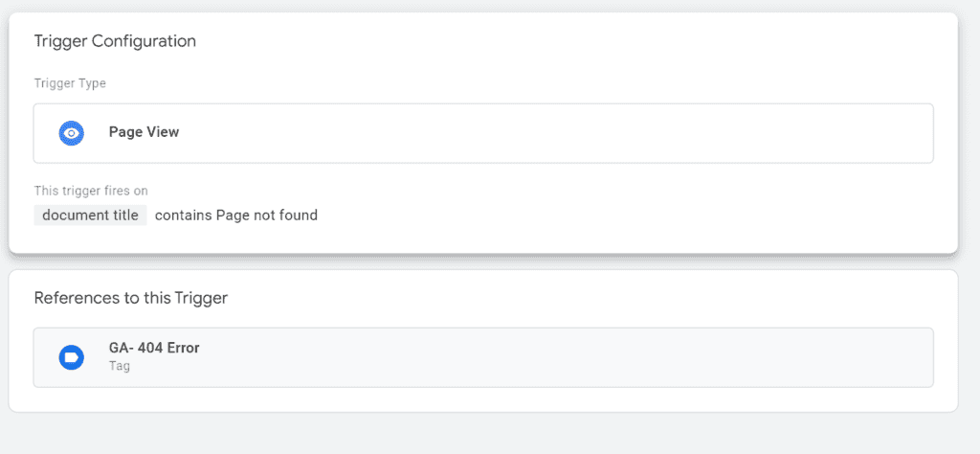Click empty space in the GA- 404 Error row
The image size is (980, 454).
coord(574,357)
